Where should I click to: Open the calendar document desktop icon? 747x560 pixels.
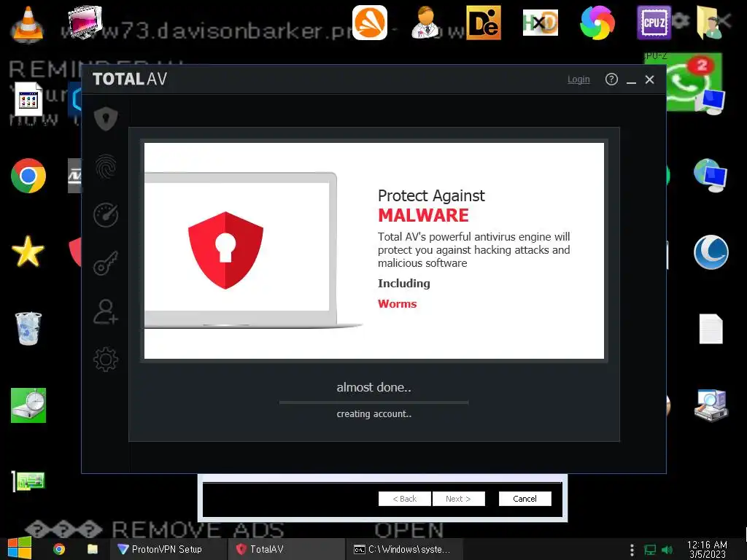[28, 99]
